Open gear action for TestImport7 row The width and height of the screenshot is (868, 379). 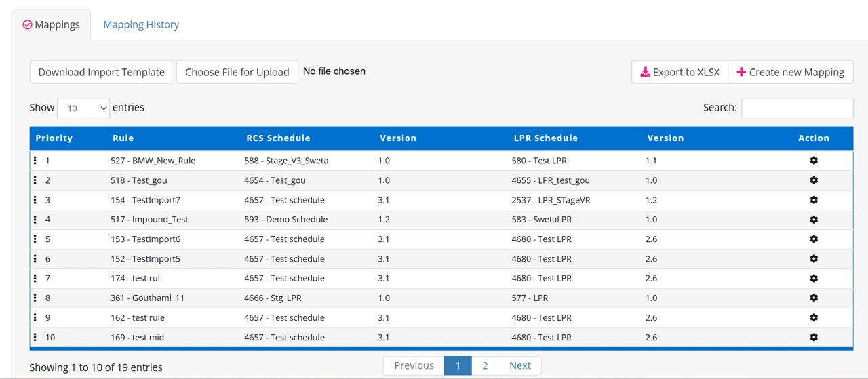(814, 200)
